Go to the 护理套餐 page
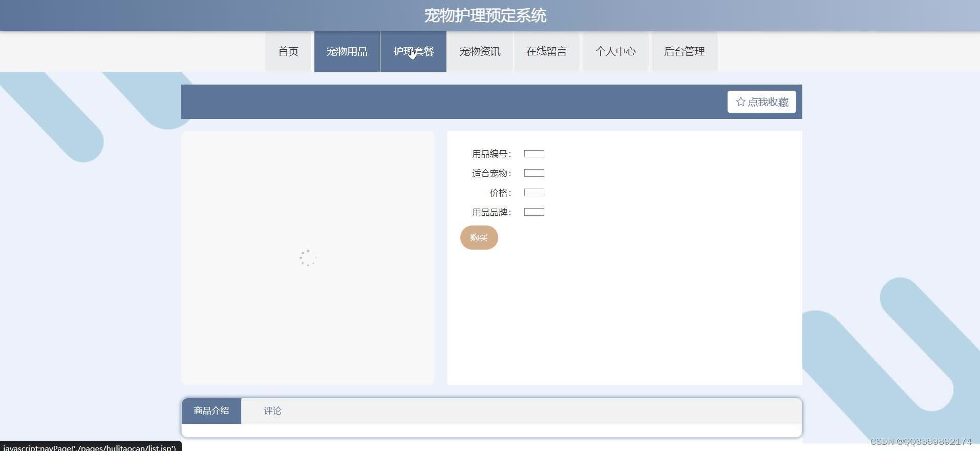This screenshot has width=980, height=451. [413, 51]
